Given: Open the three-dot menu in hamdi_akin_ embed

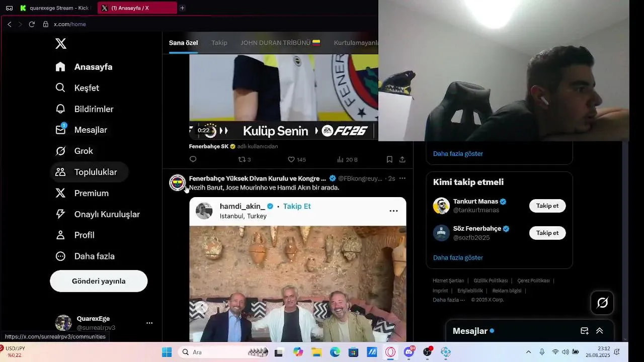Looking at the screenshot, I should [394, 211].
